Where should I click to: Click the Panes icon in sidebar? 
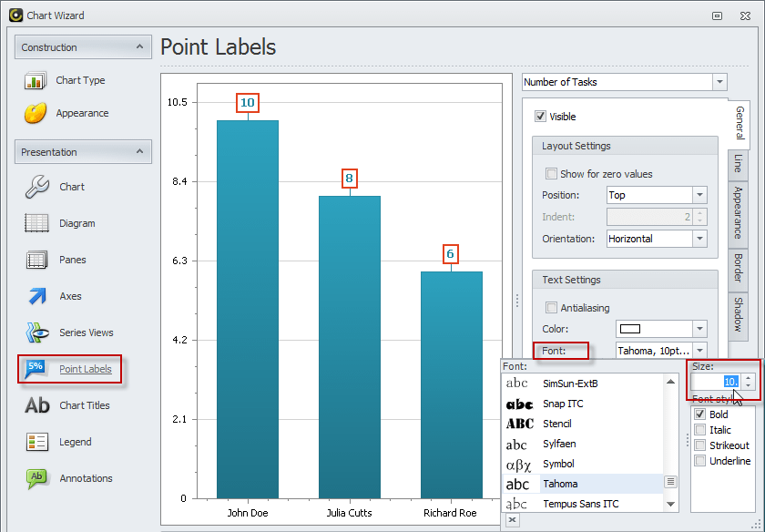pyautogui.click(x=36, y=261)
